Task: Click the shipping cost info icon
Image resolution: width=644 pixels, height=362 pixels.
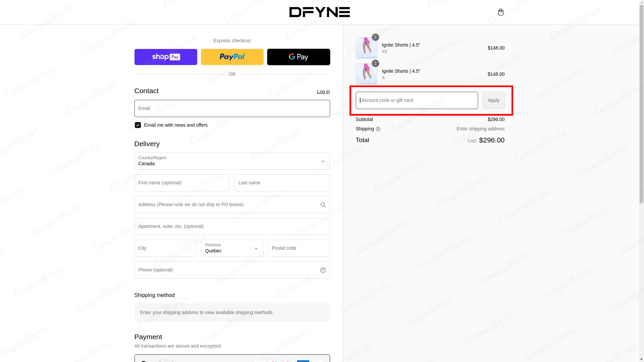Action: pyautogui.click(x=378, y=129)
